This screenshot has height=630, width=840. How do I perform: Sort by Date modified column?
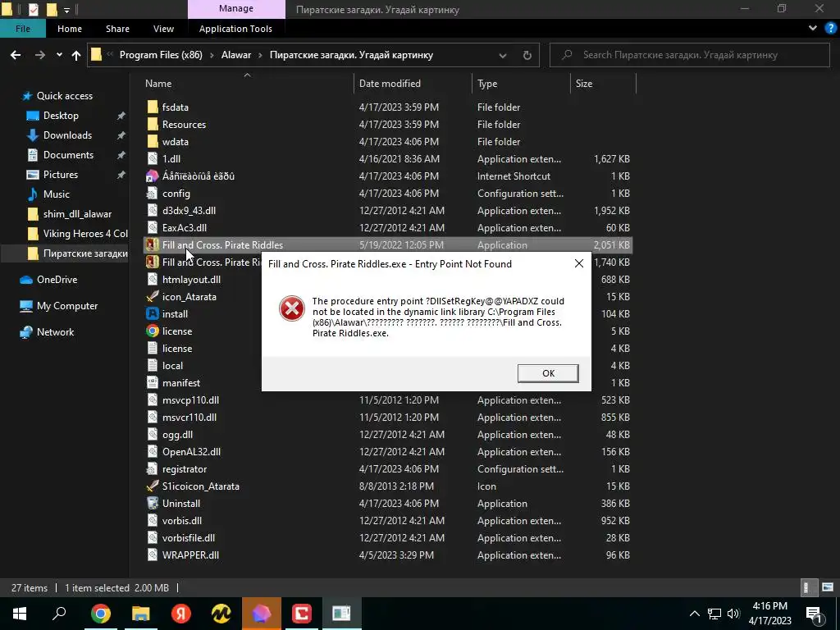coord(390,84)
